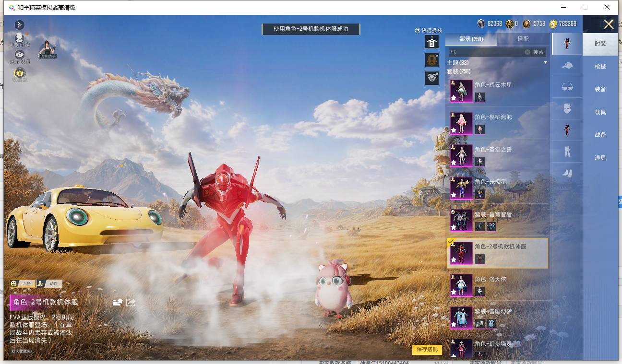Select the cap headwear category icon
Image resolution: width=622 pixels, height=364 pixels.
(x=567, y=65)
